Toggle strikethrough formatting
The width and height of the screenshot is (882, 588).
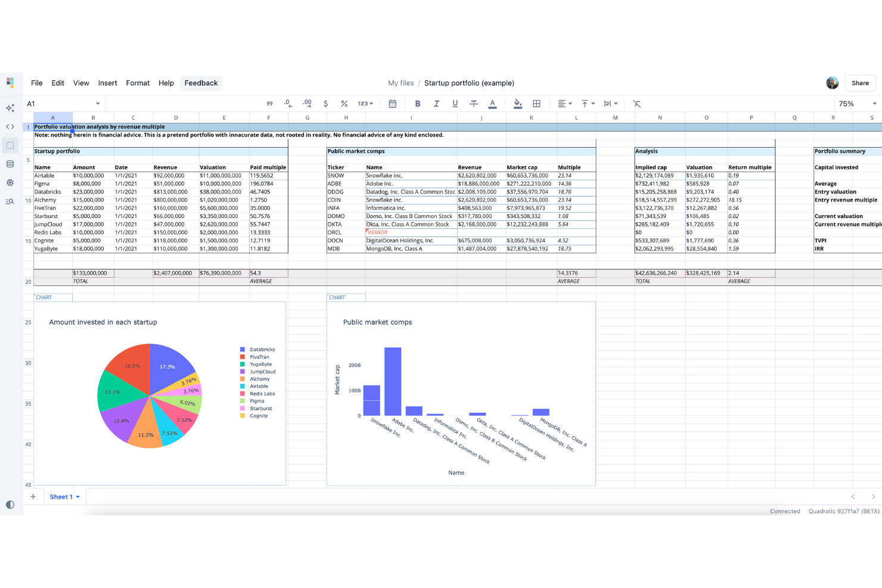tap(474, 104)
